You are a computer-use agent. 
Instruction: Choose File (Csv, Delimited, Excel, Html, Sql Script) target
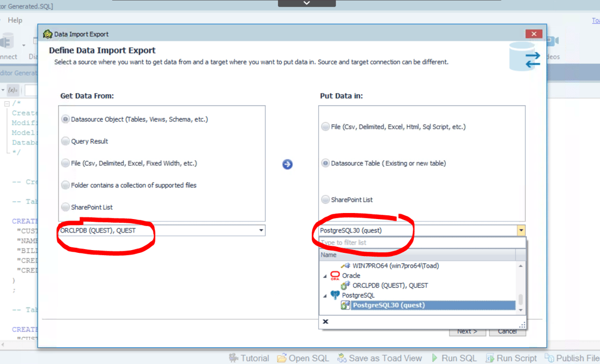point(325,127)
